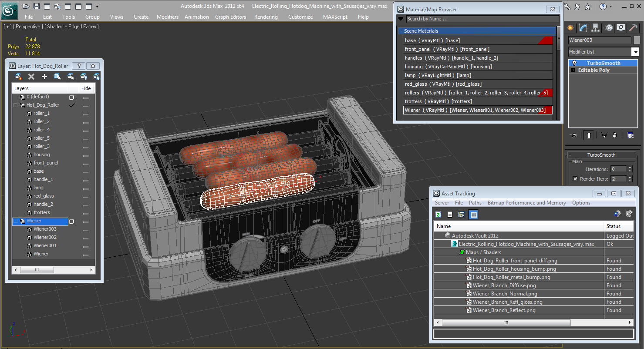This screenshot has width=644, height=349.
Task: Open the 3ds Max application button menu
Action: (9, 10)
